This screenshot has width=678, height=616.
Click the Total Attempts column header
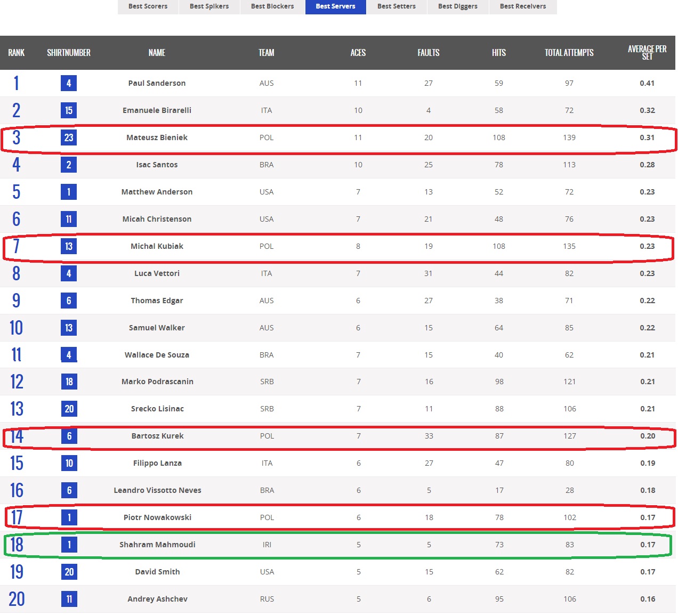[x=569, y=53]
